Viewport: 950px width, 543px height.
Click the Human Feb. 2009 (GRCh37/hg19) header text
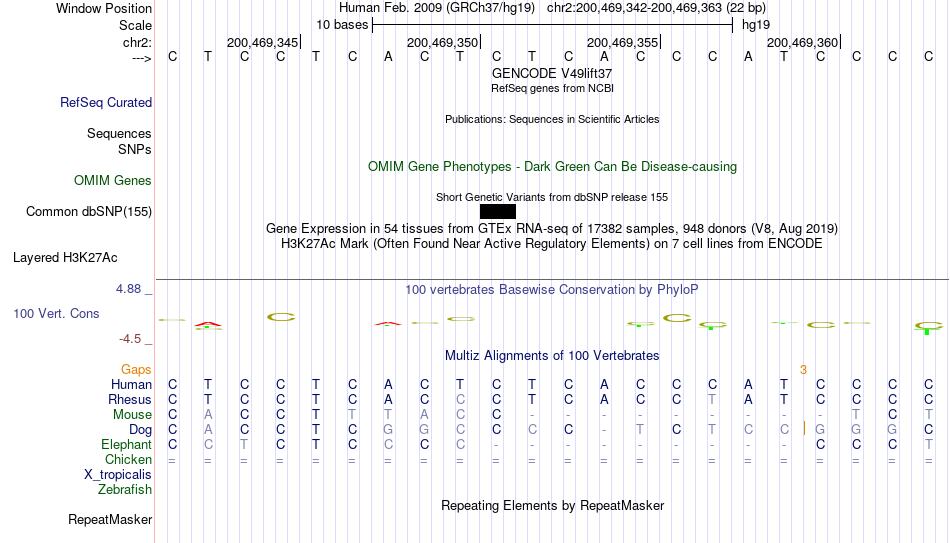[437, 8]
